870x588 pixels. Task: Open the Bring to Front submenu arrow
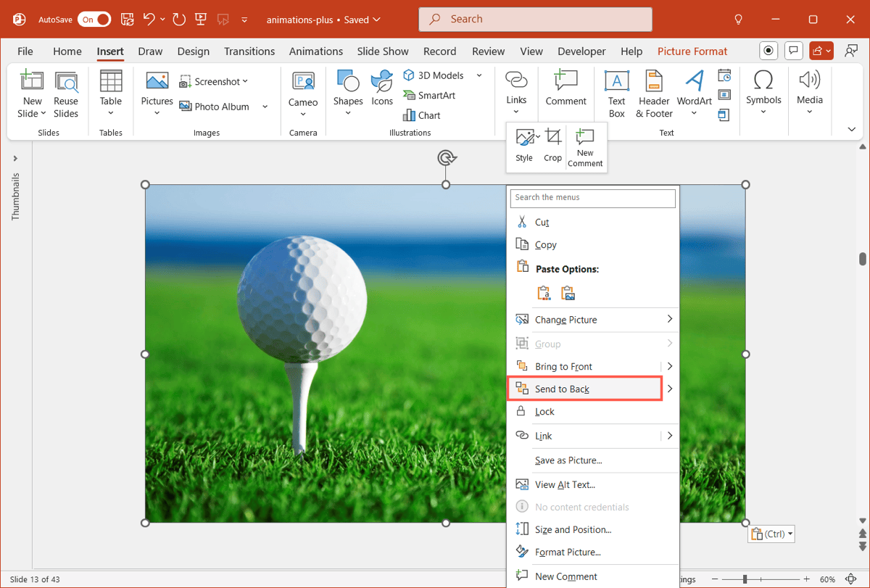[670, 366]
